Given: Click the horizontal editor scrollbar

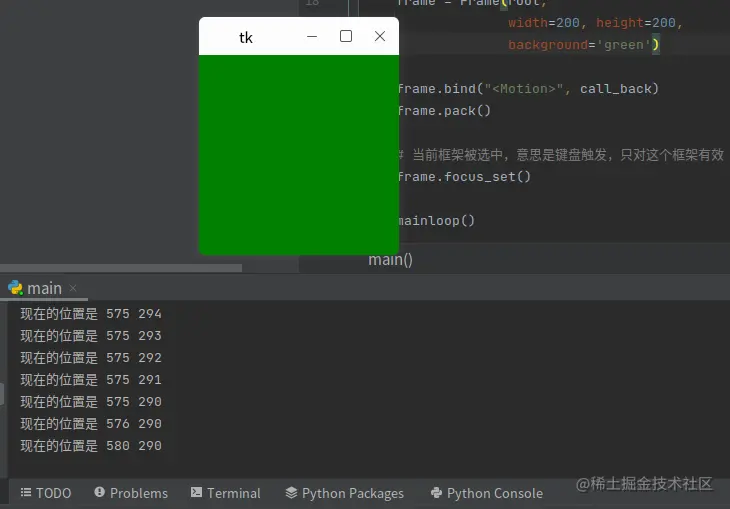Looking at the screenshot, I should point(121,268).
